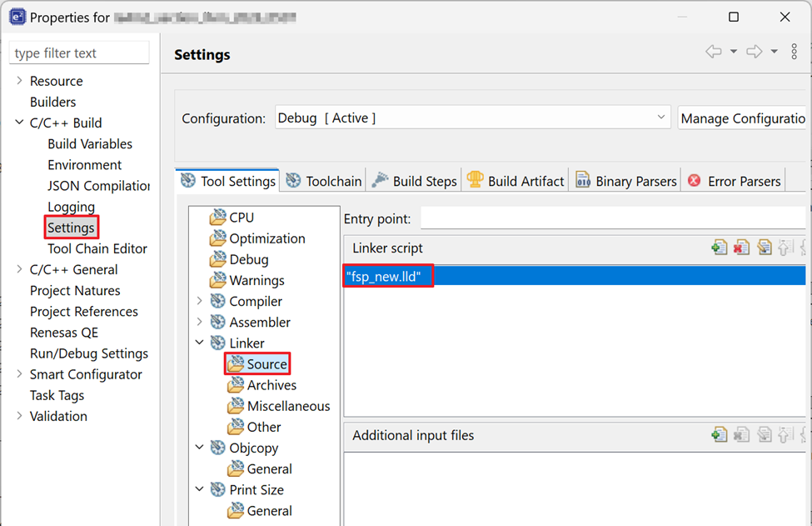Switch to the Binary Parsers tab
The height and width of the screenshot is (526, 812).
626,181
